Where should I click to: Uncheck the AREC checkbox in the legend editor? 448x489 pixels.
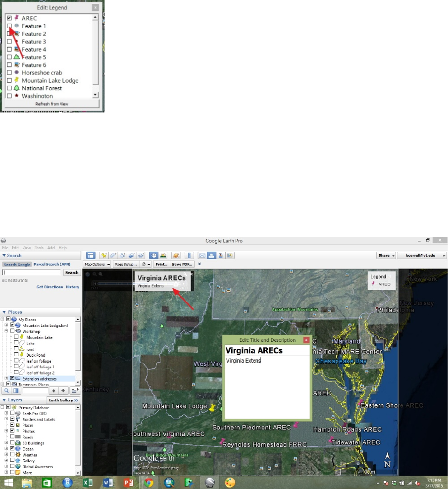point(9,18)
